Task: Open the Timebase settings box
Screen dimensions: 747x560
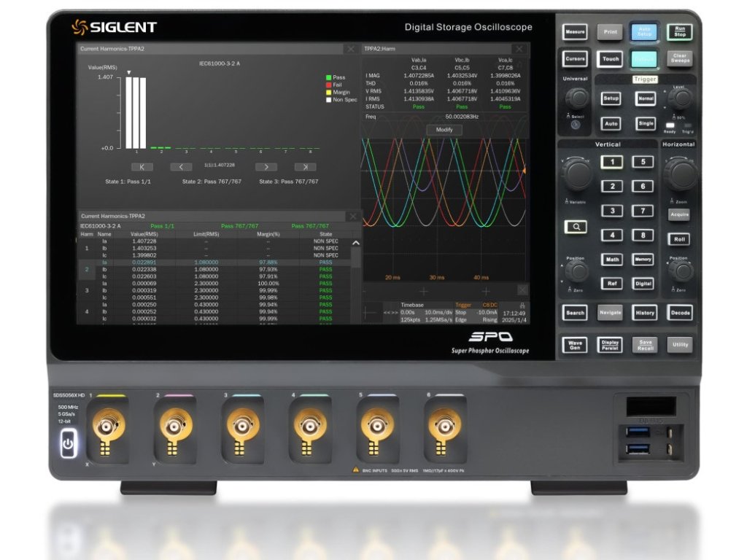Action: [423, 313]
